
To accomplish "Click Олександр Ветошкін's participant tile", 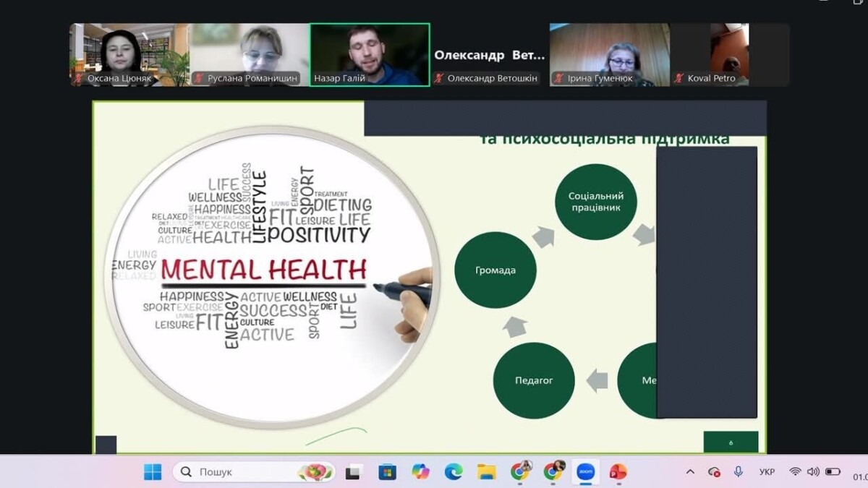I will (x=490, y=55).
